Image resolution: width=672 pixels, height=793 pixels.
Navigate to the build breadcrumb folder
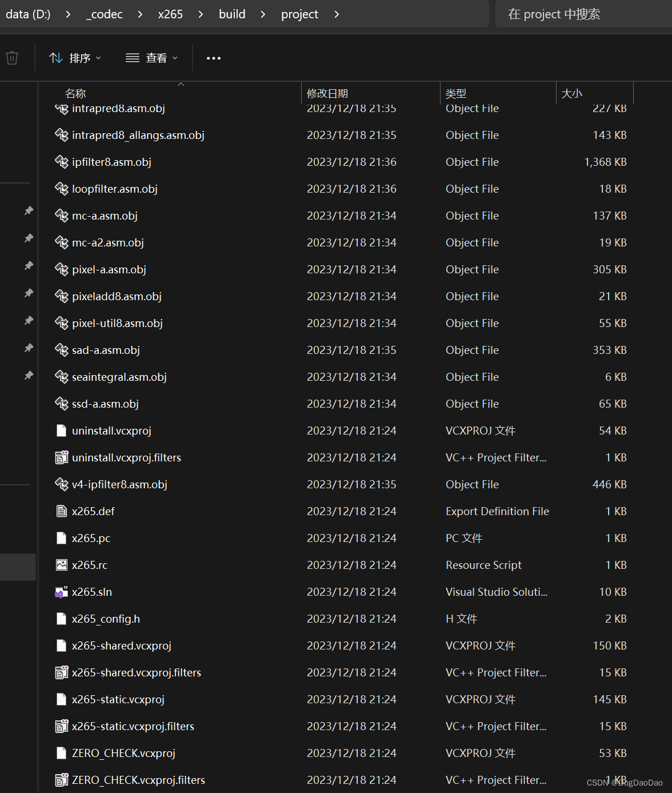[x=232, y=14]
